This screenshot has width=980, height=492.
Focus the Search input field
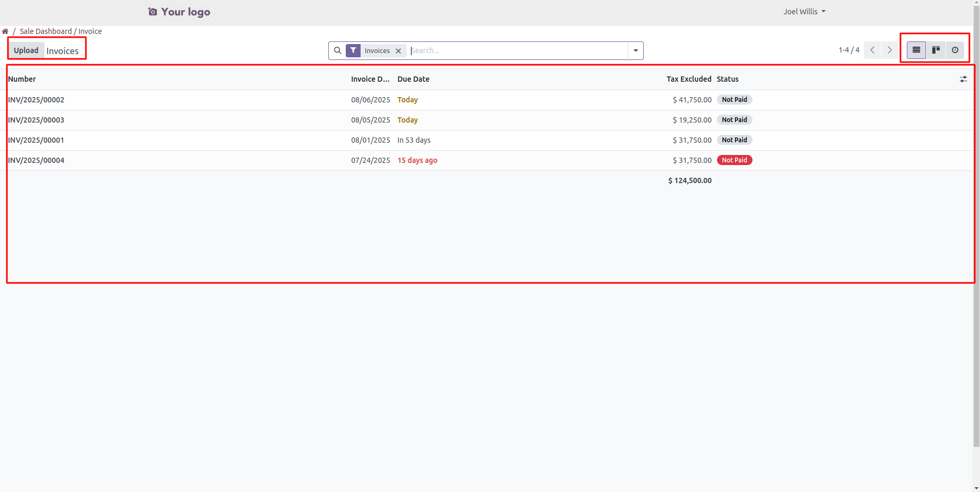tap(519, 50)
